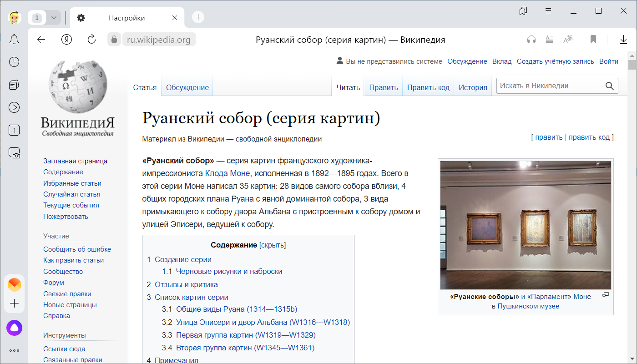Screen dimensions: 637x364
Task: Open Заглавная страница in sidebar
Action: tap(75, 161)
